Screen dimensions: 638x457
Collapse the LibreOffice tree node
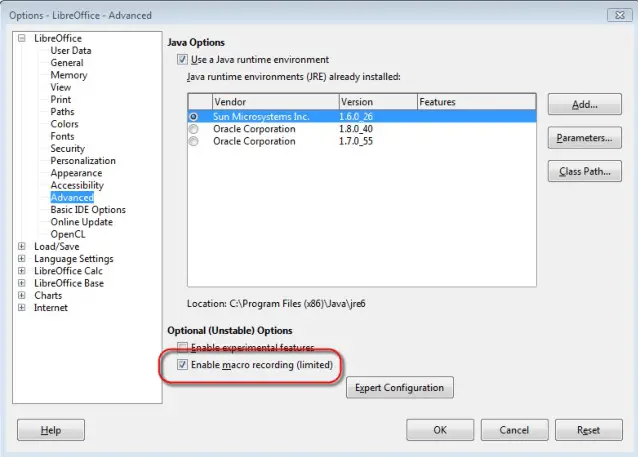tap(22, 38)
